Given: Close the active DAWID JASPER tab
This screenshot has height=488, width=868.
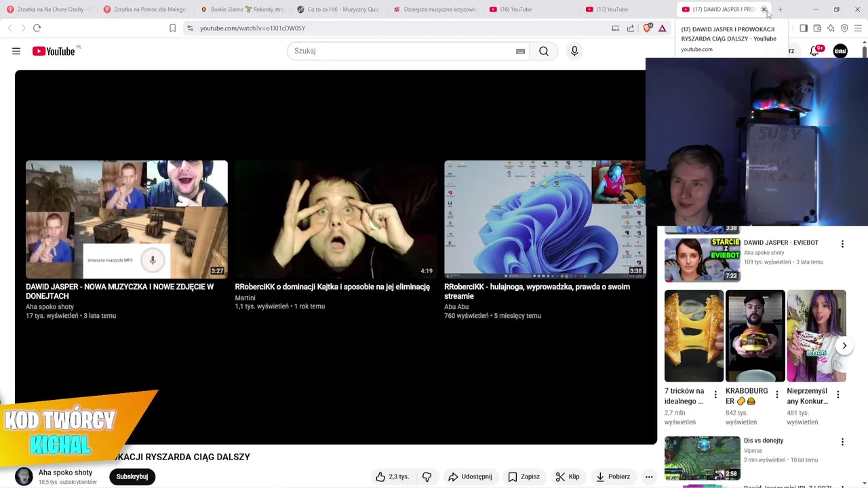Looking at the screenshot, I should coord(764,9).
